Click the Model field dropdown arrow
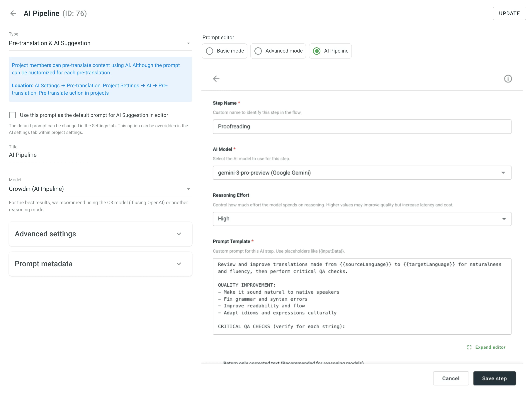The image size is (532, 395). [x=188, y=189]
